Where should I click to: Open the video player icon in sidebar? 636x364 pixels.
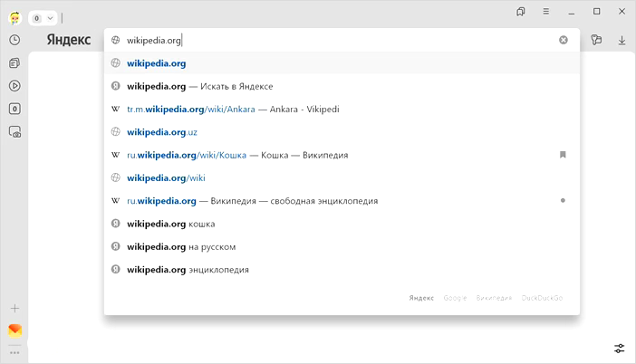pyautogui.click(x=14, y=86)
